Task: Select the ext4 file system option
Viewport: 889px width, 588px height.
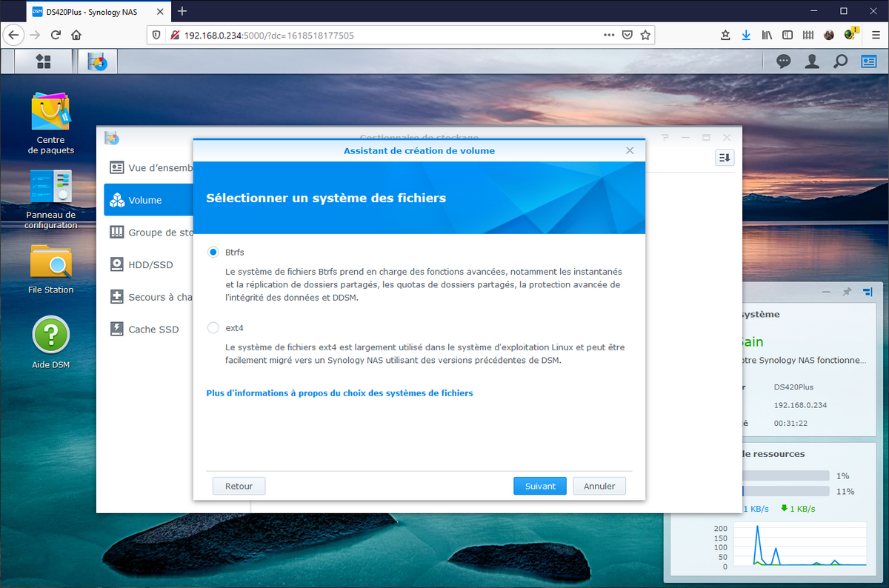Action: point(213,327)
